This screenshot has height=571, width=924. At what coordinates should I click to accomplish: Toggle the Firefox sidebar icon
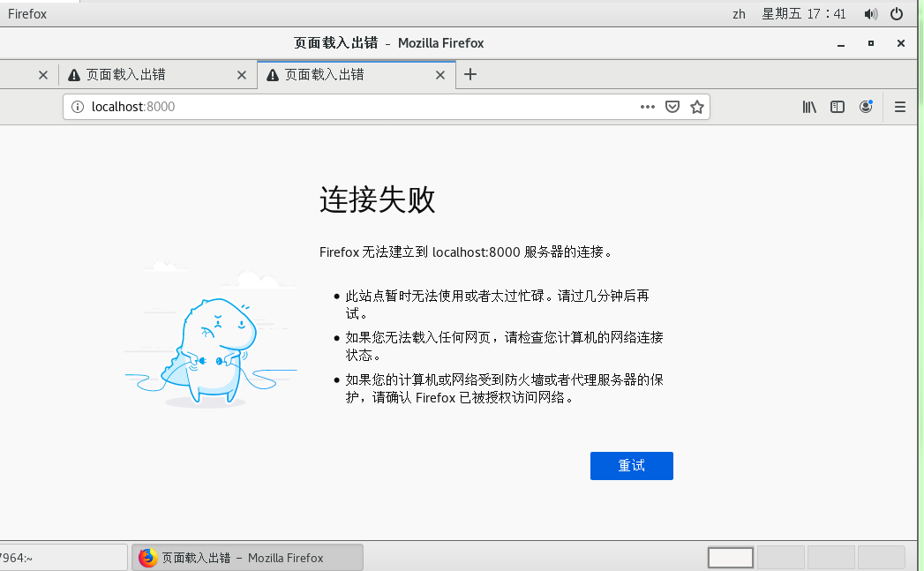point(837,106)
